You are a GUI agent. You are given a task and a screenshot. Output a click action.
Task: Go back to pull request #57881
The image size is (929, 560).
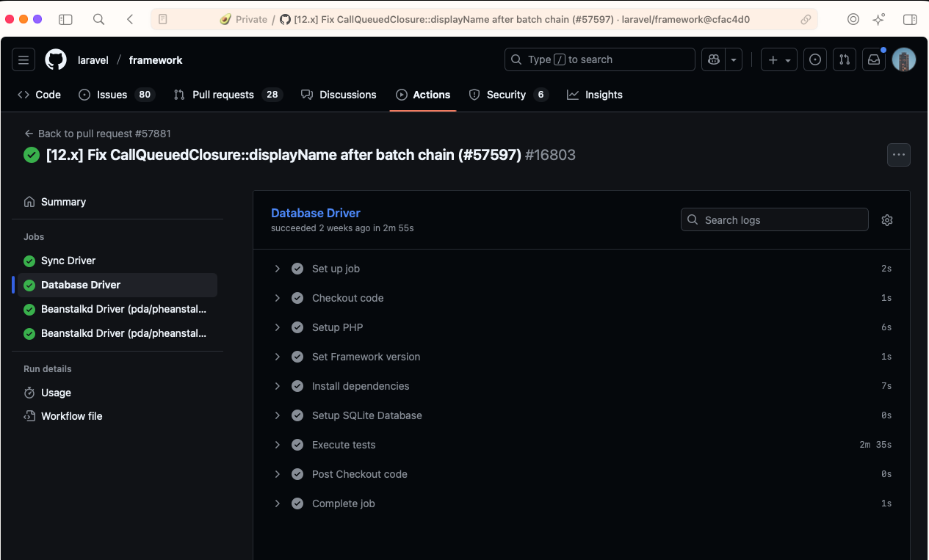pyautogui.click(x=98, y=134)
